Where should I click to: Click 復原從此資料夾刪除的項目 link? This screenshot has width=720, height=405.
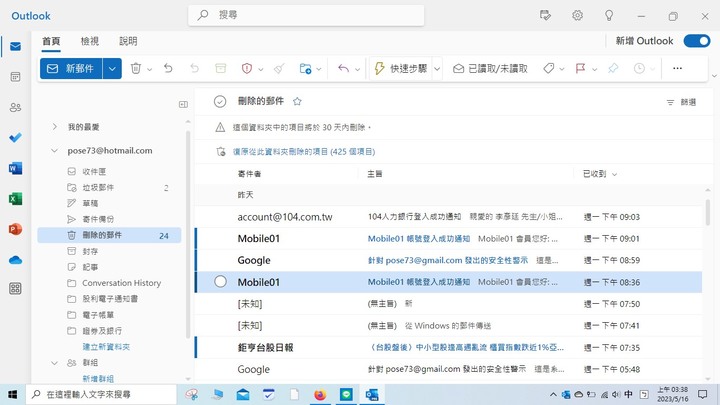pyautogui.click(x=304, y=152)
